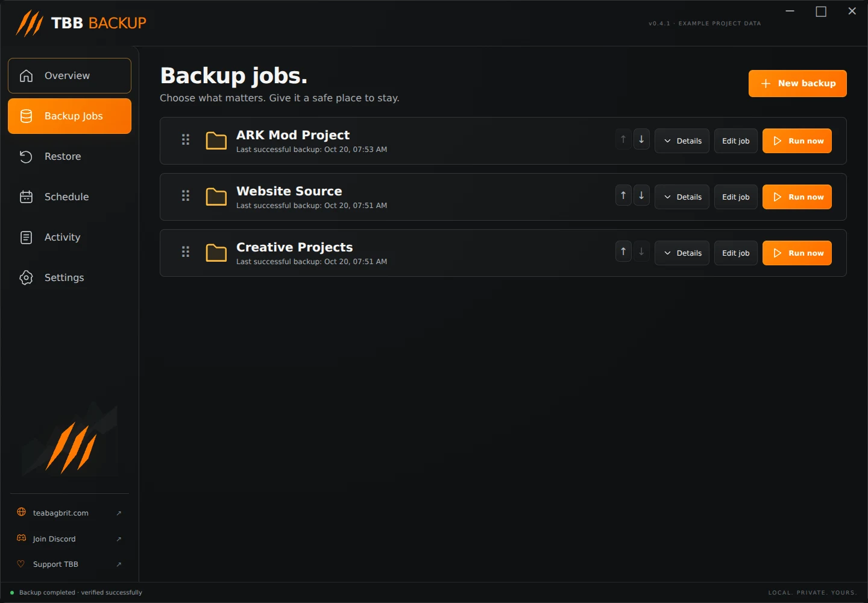Go to the Restore section
The image size is (868, 603).
pyautogui.click(x=69, y=156)
